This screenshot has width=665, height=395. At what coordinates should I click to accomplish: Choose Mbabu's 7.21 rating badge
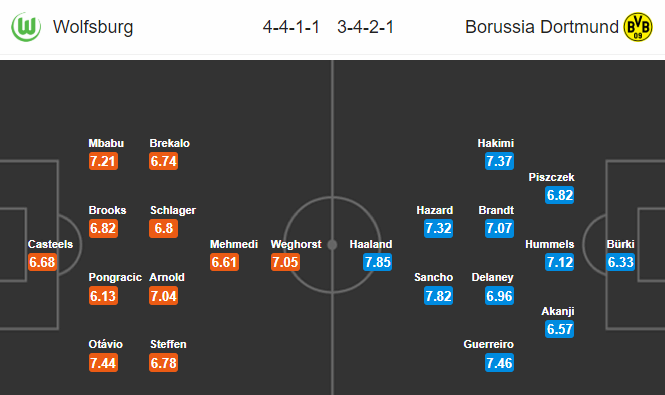(x=103, y=161)
